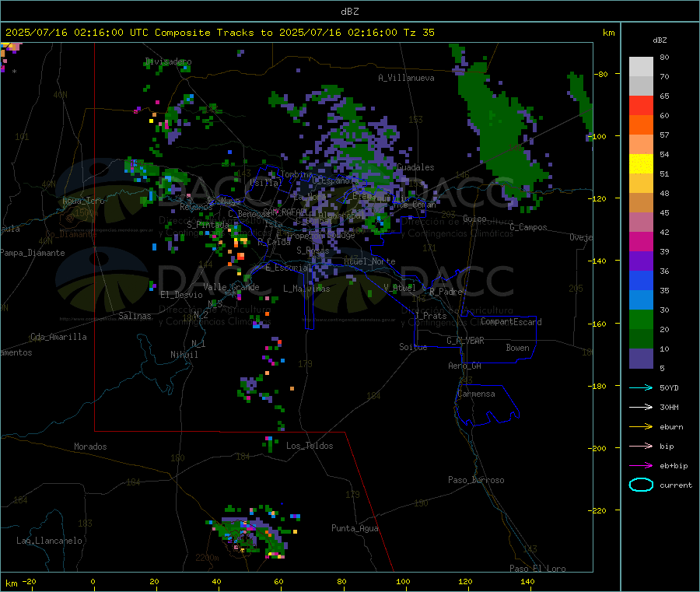Click the E_Escorial map label
700x592 pixels.
(288, 268)
